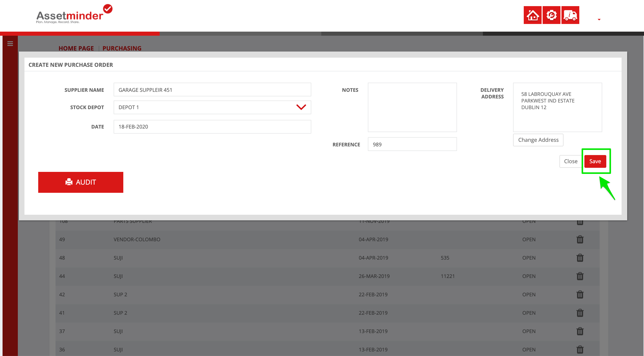Expand the Stock Depot dropdown

212,107
